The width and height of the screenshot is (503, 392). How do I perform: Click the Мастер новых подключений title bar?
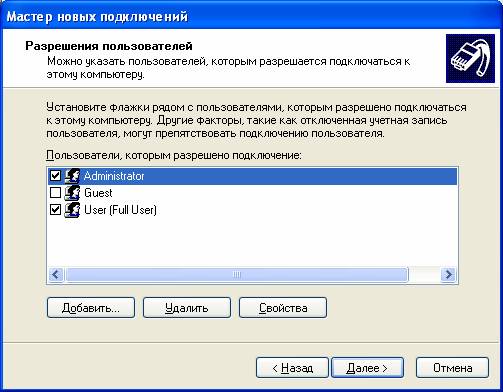coord(251,16)
